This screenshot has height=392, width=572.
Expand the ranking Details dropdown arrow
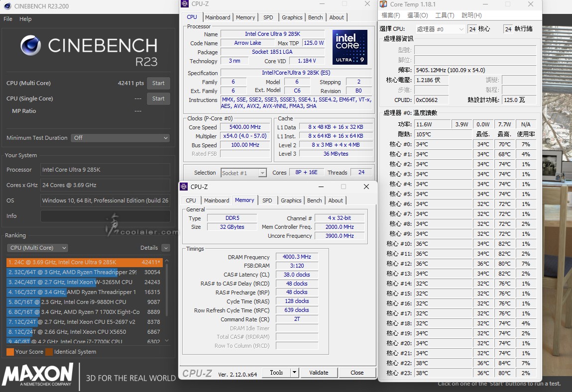(166, 248)
